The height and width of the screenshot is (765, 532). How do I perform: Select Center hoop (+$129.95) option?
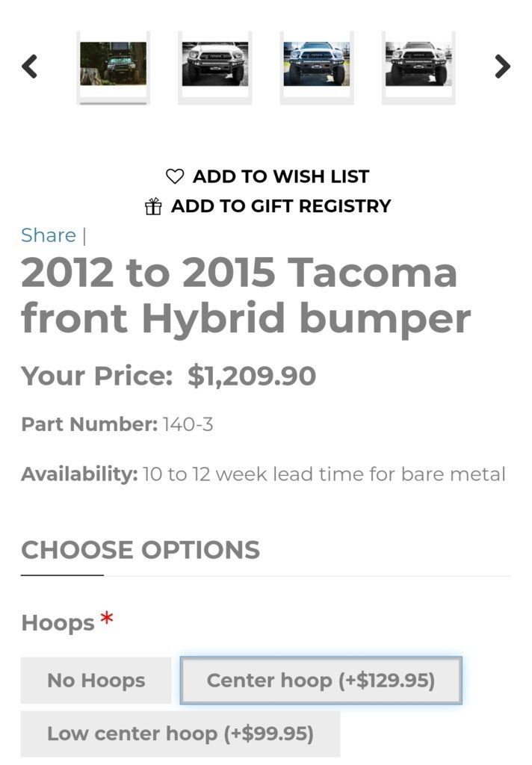(x=321, y=680)
